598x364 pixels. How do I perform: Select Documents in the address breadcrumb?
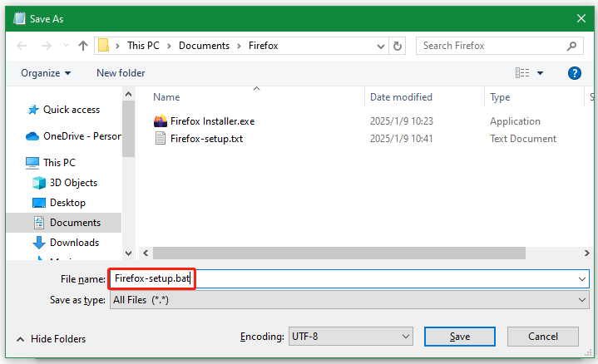(204, 46)
